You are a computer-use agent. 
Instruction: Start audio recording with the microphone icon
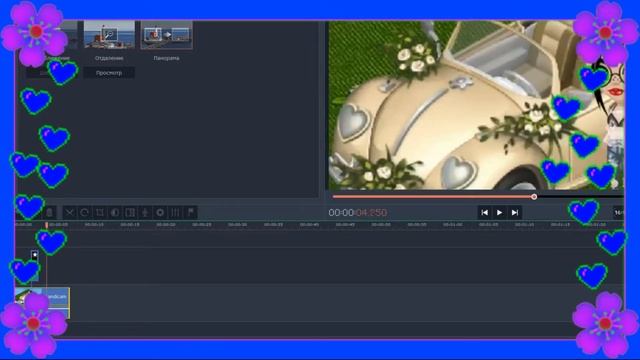coord(145,213)
